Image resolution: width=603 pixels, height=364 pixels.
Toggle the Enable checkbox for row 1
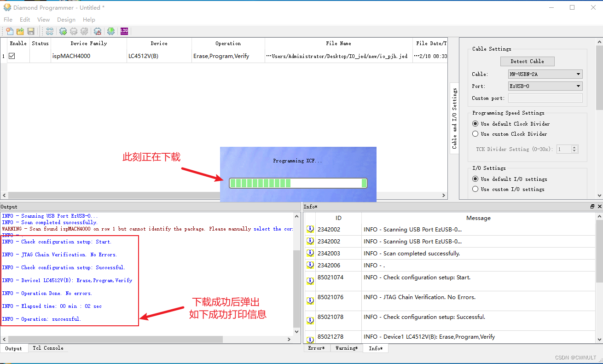click(x=12, y=56)
